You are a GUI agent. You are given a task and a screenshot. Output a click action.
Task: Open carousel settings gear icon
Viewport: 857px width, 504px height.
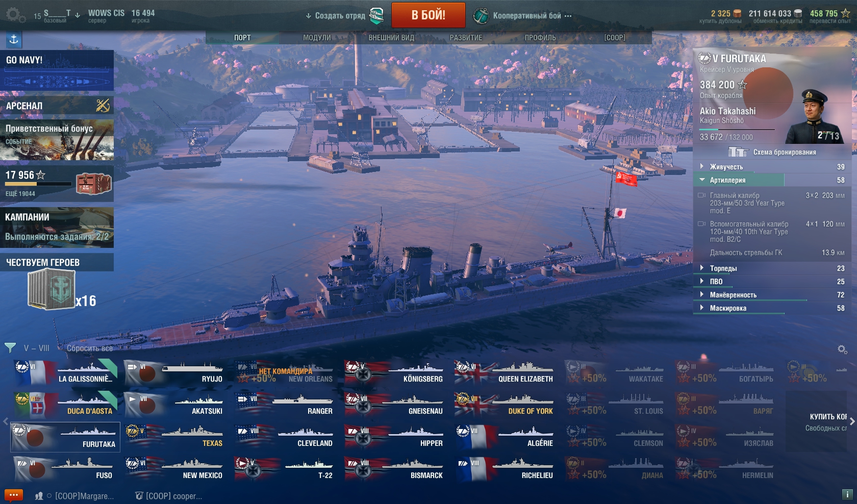tap(842, 349)
